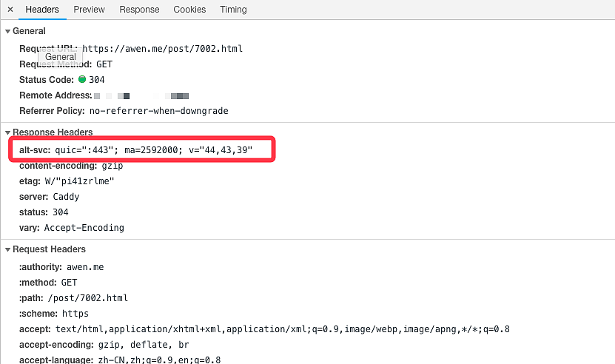The width and height of the screenshot is (615, 364).
Task: Click the content-encoding gzip header
Action: click(x=71, y=166)
